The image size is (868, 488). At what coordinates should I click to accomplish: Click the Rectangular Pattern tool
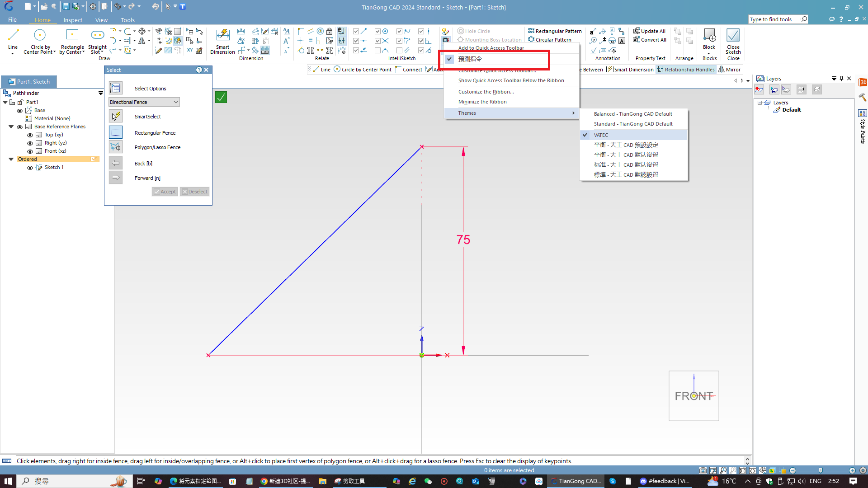point(555,31)
